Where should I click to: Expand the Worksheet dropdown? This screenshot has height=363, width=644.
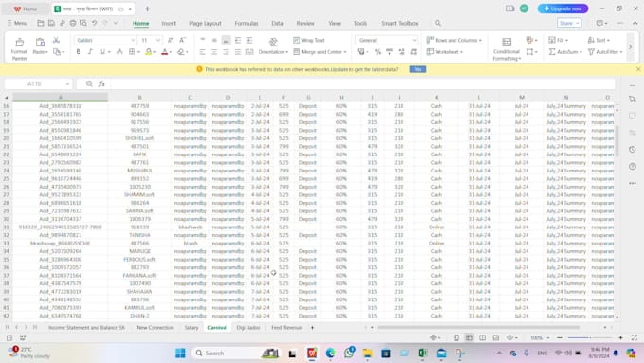[x=461, y=52]
